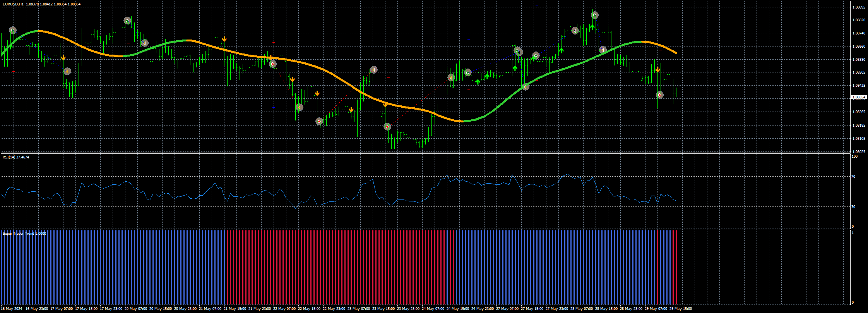Screen dimensions: 868x313
Task: Click the trade marker at the chart's highest peak
Action: (x=595, y=15)
